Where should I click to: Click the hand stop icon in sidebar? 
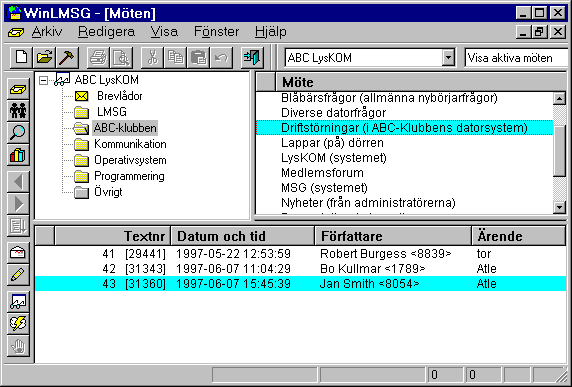tap(18, 346)
